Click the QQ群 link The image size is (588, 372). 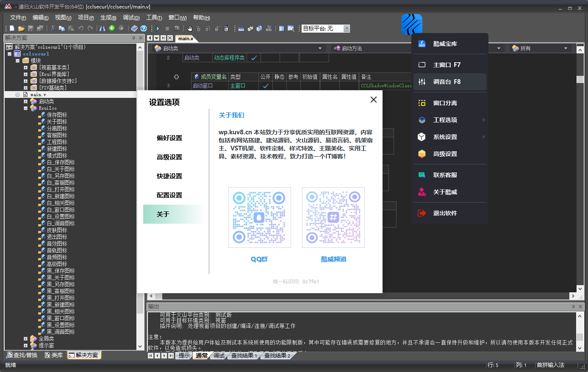coord(259,259)
